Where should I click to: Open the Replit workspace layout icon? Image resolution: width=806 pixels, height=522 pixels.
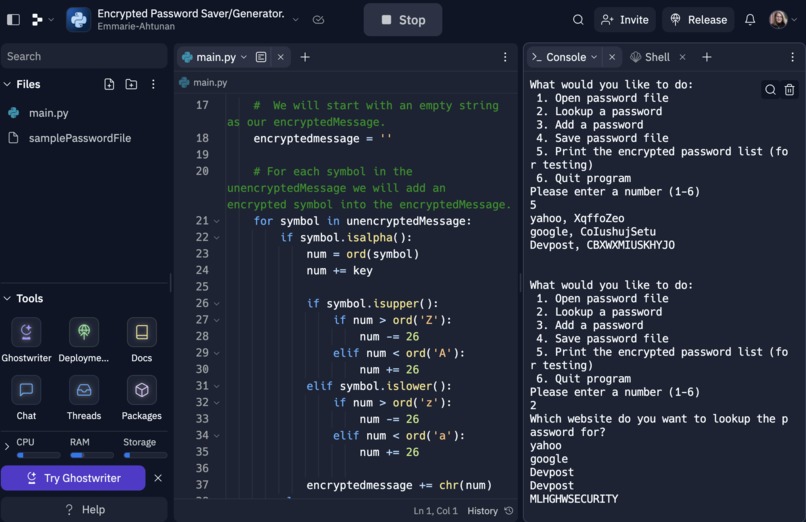tap(37, 20)
